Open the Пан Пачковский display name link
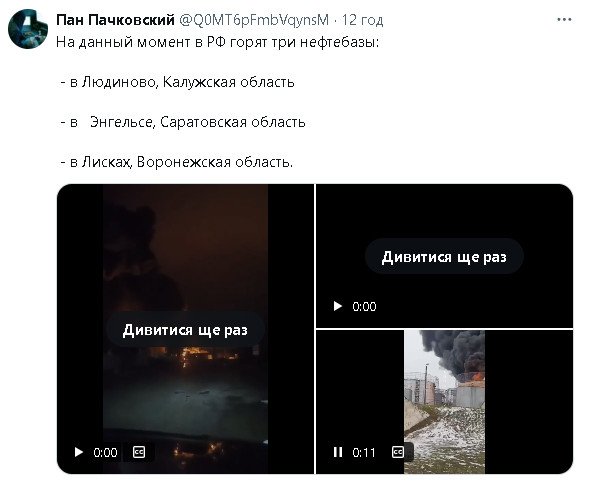Screen dimensions: 589x484 115,20
